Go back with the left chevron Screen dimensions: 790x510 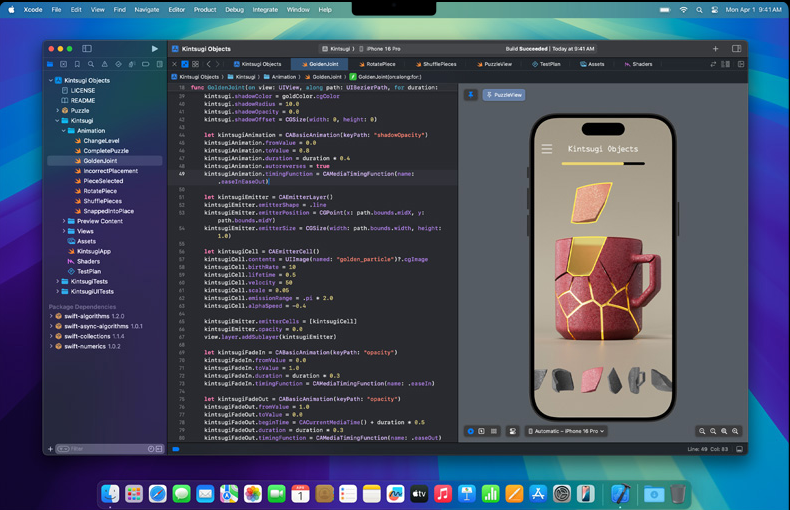click(x=209, y=65)
